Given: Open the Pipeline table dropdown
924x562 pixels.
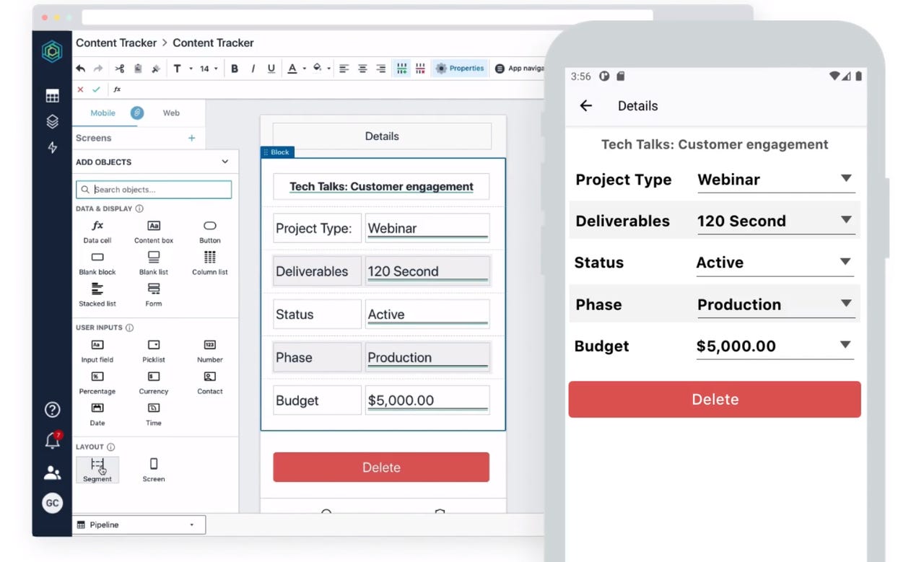Looking at the screenshot, I should click(139, 524).
